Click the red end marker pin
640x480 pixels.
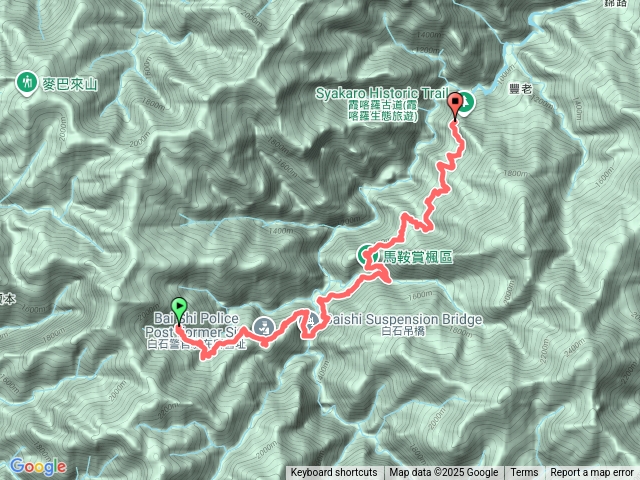point(455,107)
